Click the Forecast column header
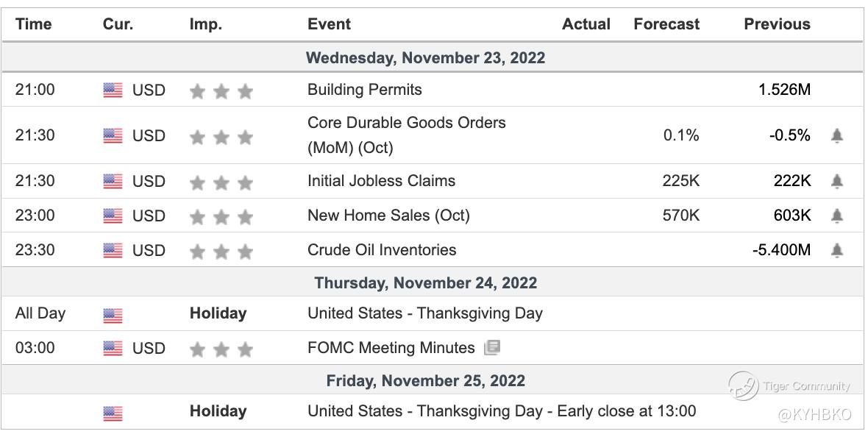This screenshot has height=434, width=868. (x=666, y=24)
